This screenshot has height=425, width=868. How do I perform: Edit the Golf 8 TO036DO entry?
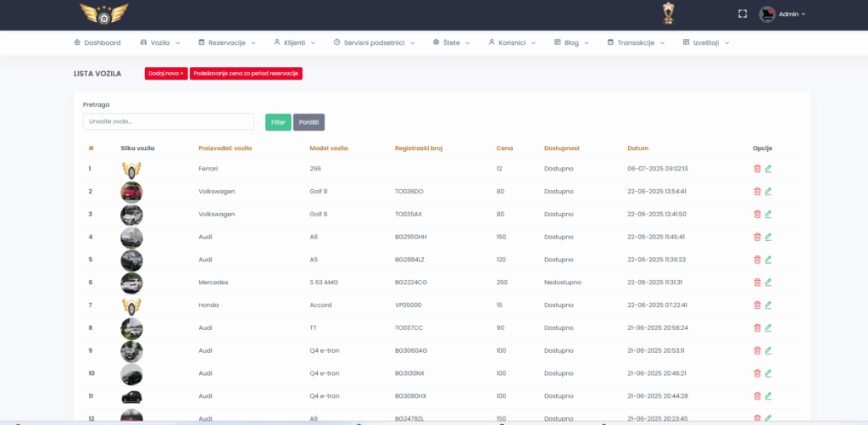(x=768, y=192)
